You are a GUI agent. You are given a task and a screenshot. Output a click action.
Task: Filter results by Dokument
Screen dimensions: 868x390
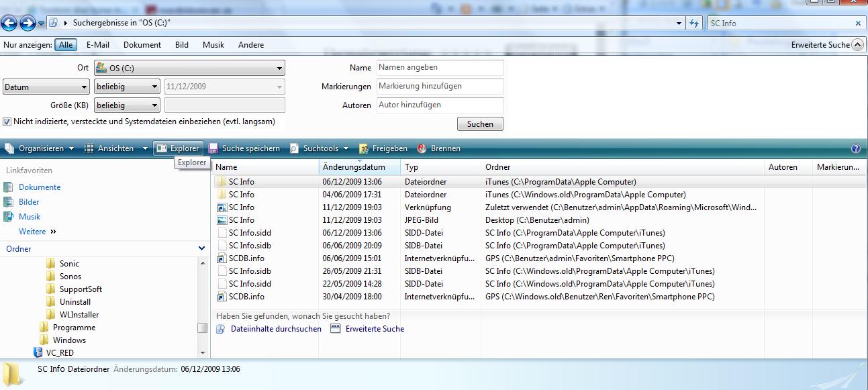(142, 45)
